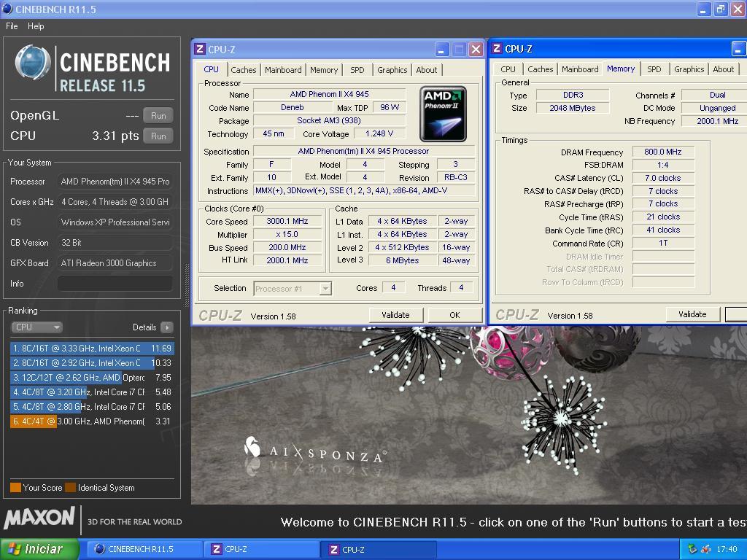Click the Processor name field in Your System

click(x=115, y=182)
